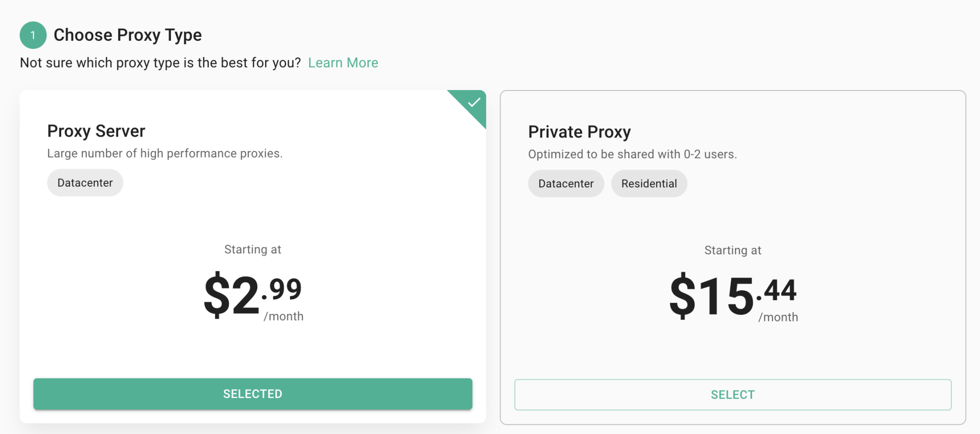The height and width of the screenshot is (434, 980).
Task: Click the Choose Proxy Type heading
Action: point(127,34)
